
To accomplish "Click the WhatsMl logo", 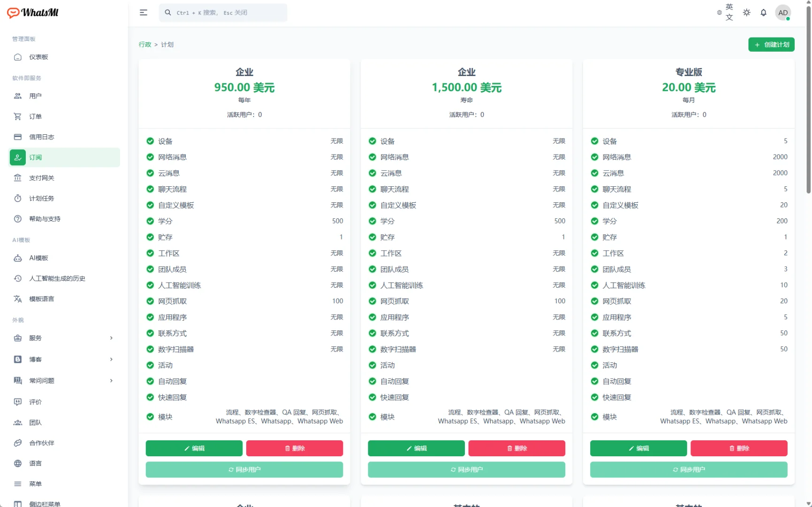I will click(33, 13).
